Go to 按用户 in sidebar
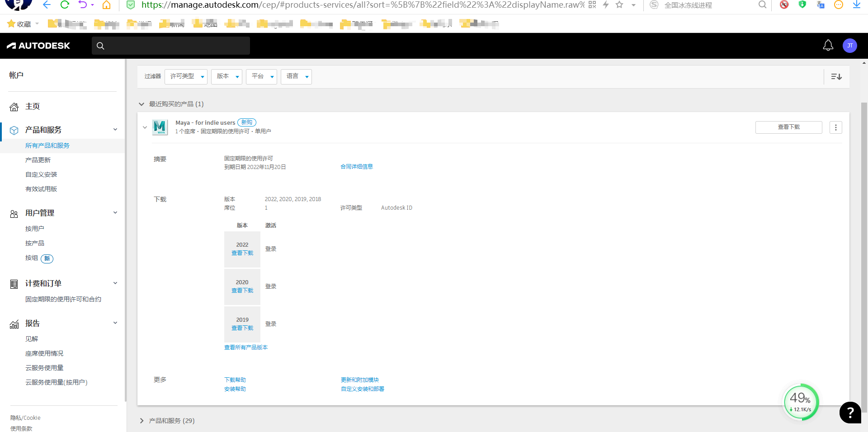 point(35,229)
